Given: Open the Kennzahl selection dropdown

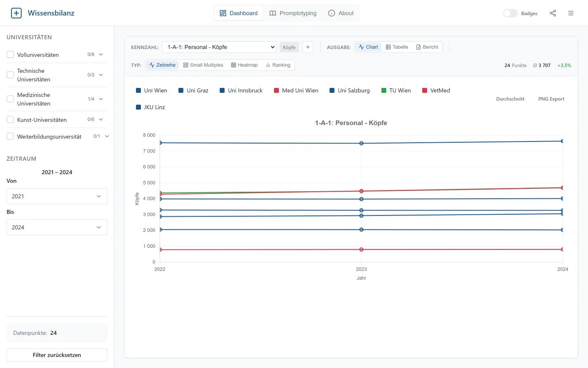Looking at the screenshot, I should click(219, 47).
